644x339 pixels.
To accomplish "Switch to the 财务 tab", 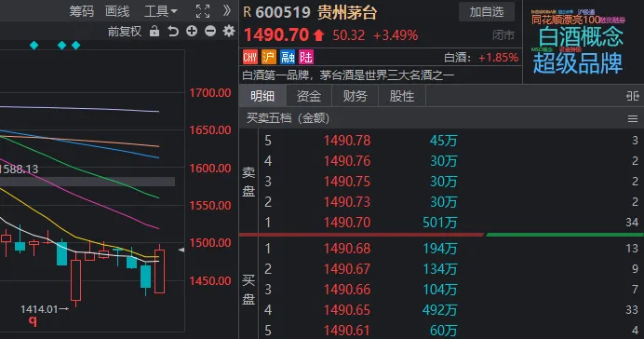I will 356,96.
